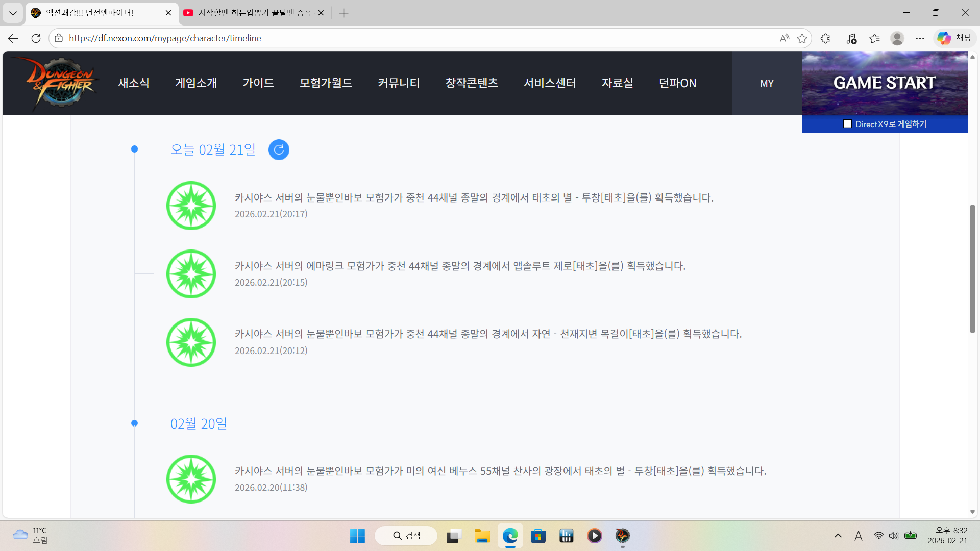The height and width of the screenshot is (551, 980).
Task: Expand the system tray hidden icons chevron
Action: pos(838,536)
